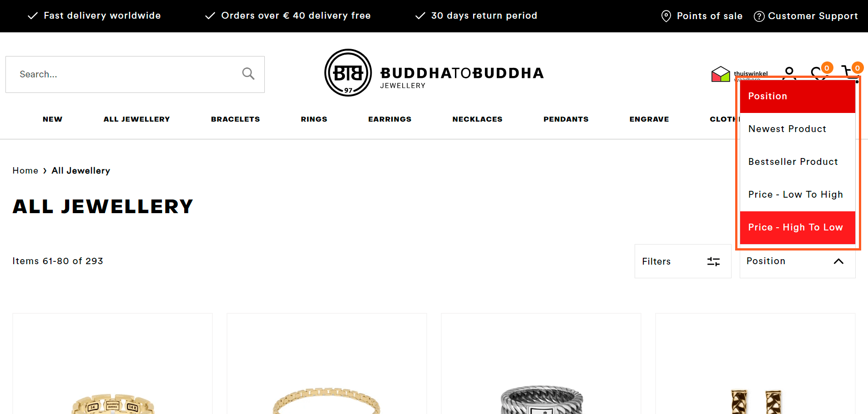
Task: Open the Rings menu
Action: [x=314, y=119]
